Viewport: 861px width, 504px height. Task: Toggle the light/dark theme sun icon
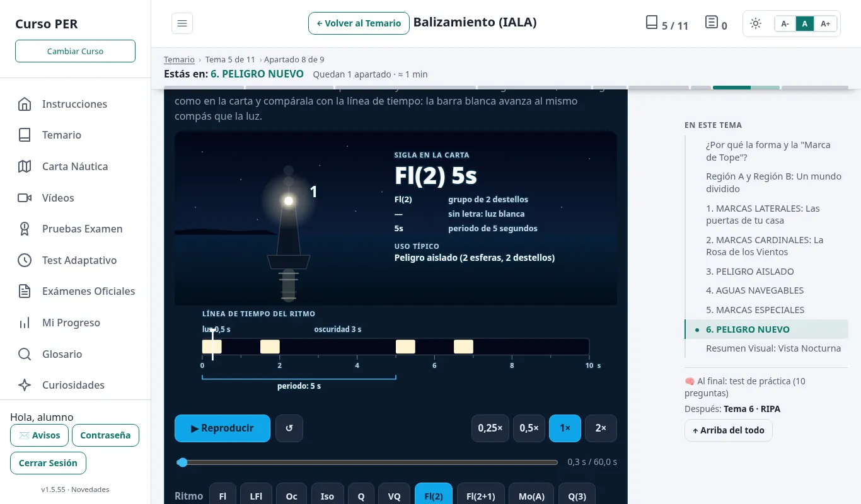coord(756,24)
